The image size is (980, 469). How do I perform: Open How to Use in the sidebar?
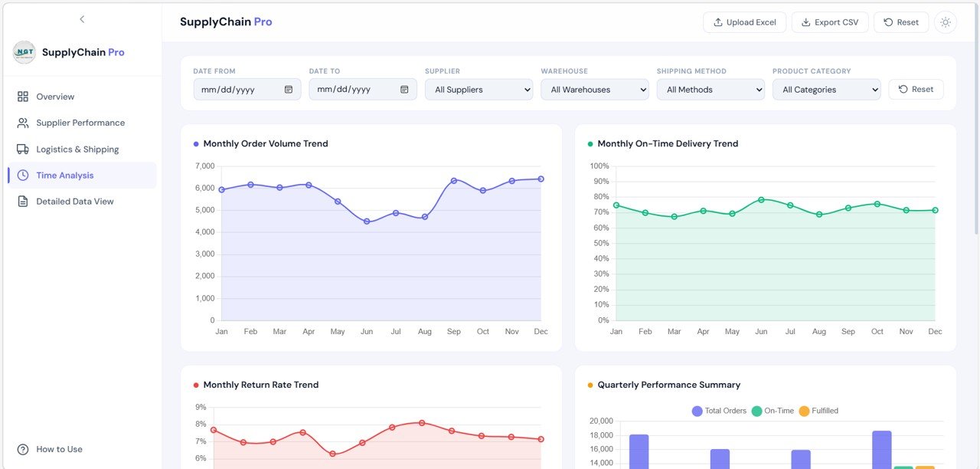point(59,449)
